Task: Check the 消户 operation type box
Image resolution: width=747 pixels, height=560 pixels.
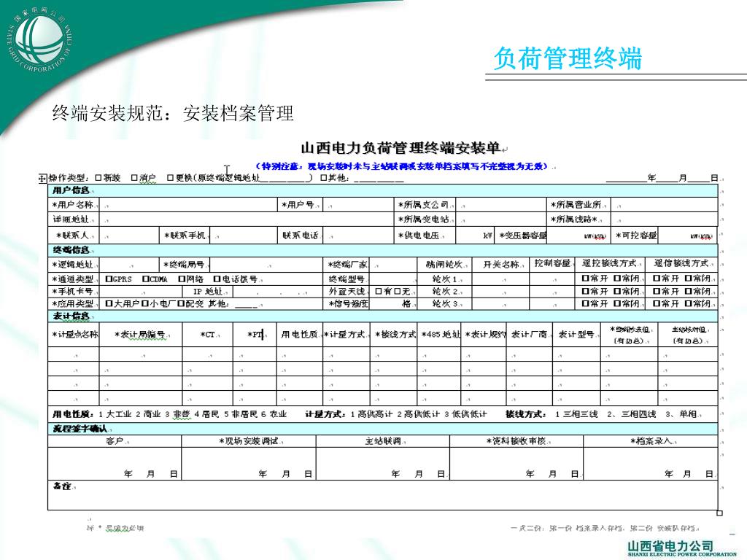Action: pyautogui.click(x=134, y=178)
